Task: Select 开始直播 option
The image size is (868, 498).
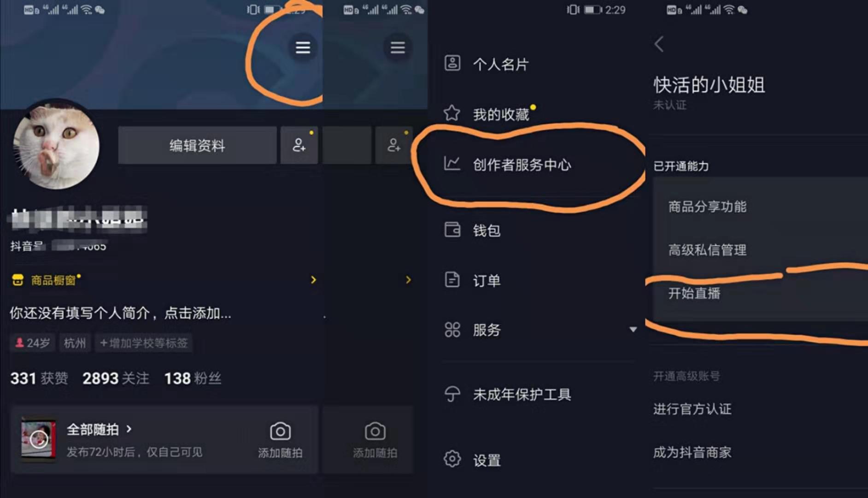Action: [694, 293]
